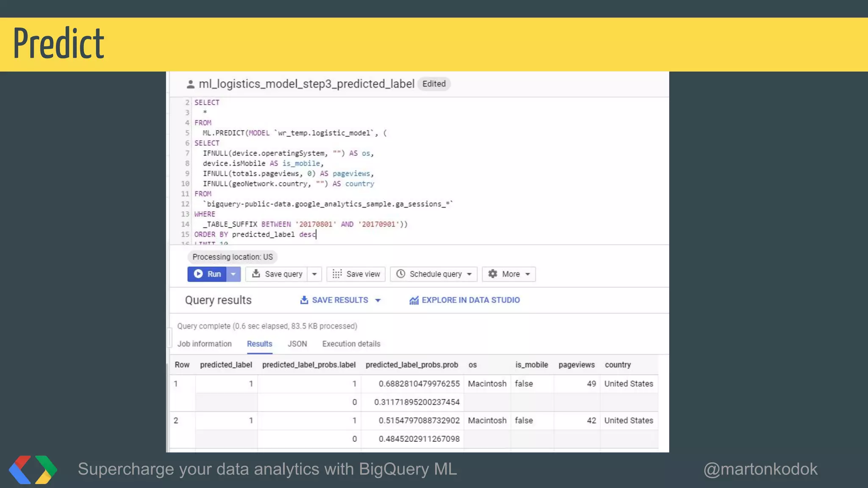Click the os column header
Screen dimensions: 868x488
click(473, 365)
